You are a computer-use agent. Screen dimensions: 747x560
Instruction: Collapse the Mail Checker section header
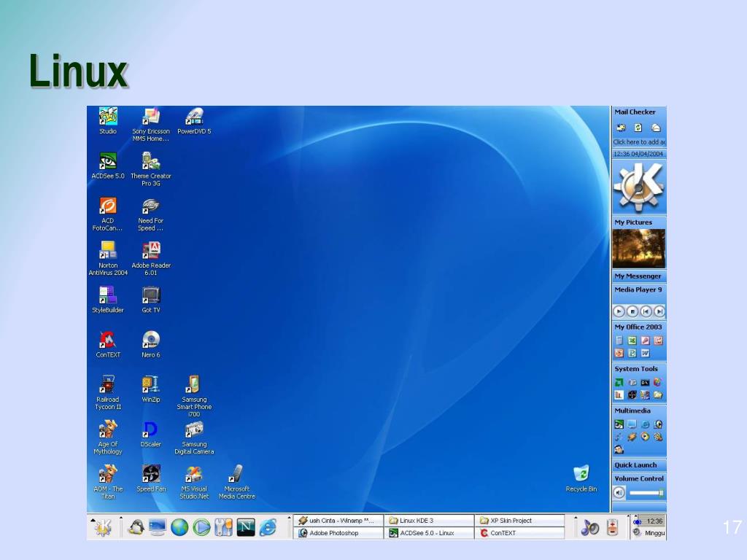click(x=639, y=112)
